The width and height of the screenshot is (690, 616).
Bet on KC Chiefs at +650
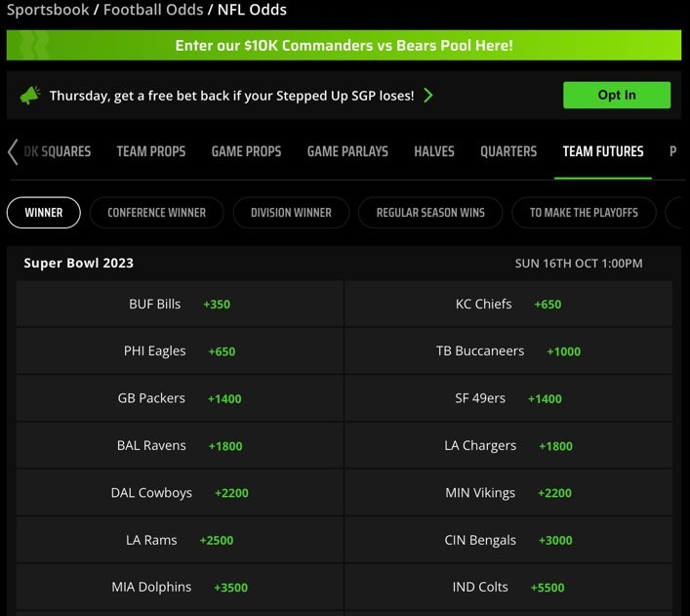[x=508, y=304]
